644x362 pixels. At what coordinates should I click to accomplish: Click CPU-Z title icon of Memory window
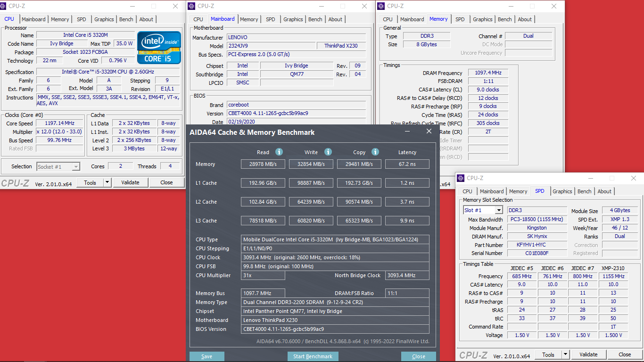point(381,6)
